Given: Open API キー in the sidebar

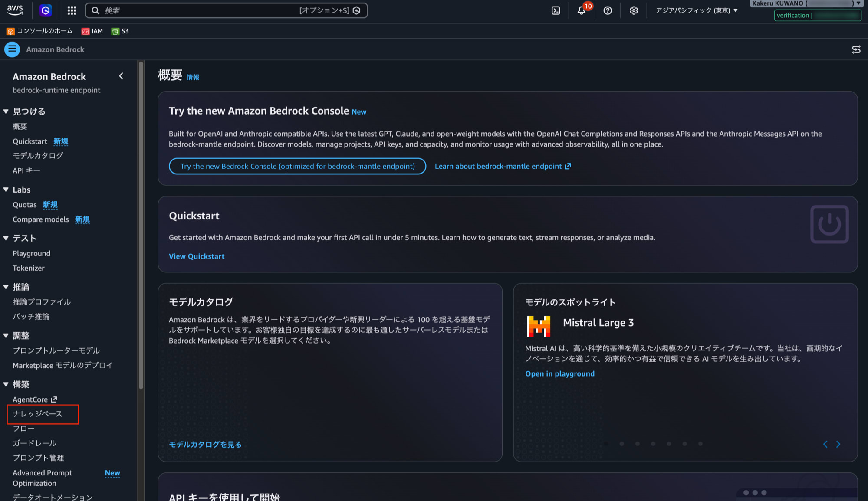Looking at the screenshot, I should (26, 170).
